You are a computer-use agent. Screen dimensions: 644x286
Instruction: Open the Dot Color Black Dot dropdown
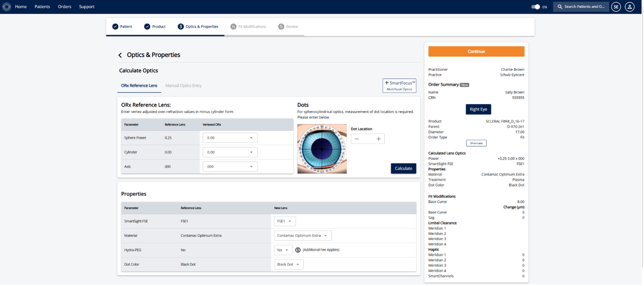[288, 264]
